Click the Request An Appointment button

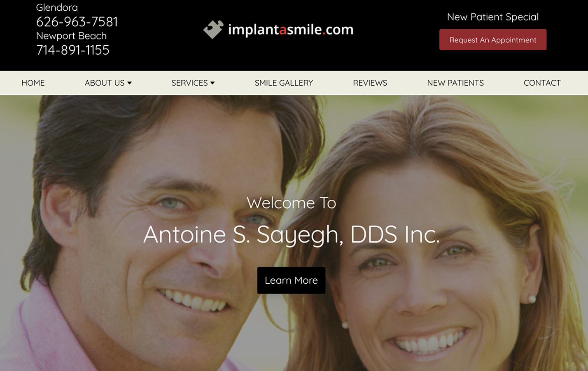click(x=493, y=40)
